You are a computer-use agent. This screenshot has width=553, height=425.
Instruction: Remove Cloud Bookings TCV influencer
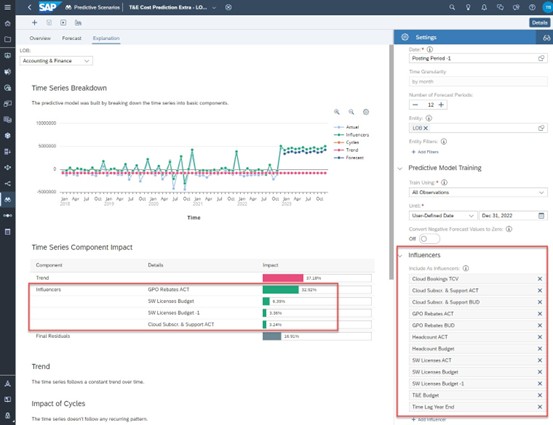click(540, 279)
